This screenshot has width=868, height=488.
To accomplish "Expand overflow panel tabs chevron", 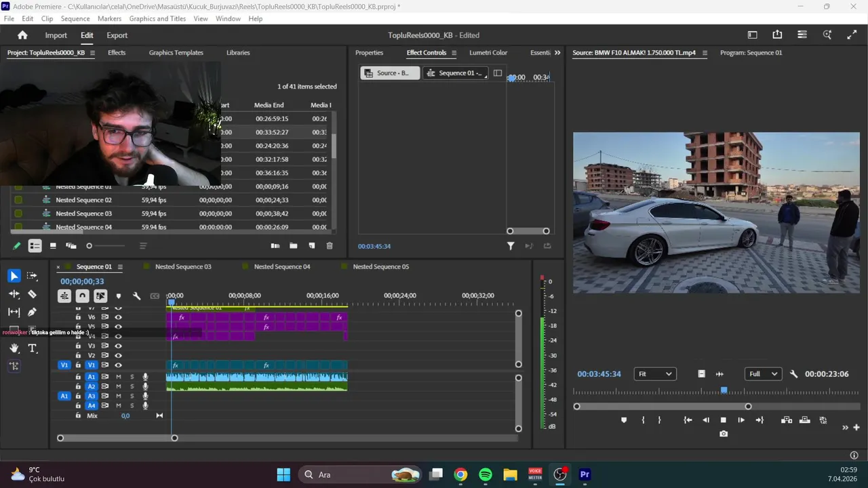I will point(557,53).
